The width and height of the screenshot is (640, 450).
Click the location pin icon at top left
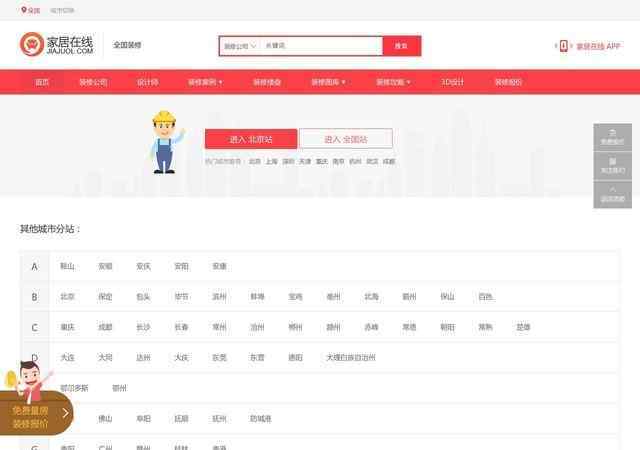(23, 11)
